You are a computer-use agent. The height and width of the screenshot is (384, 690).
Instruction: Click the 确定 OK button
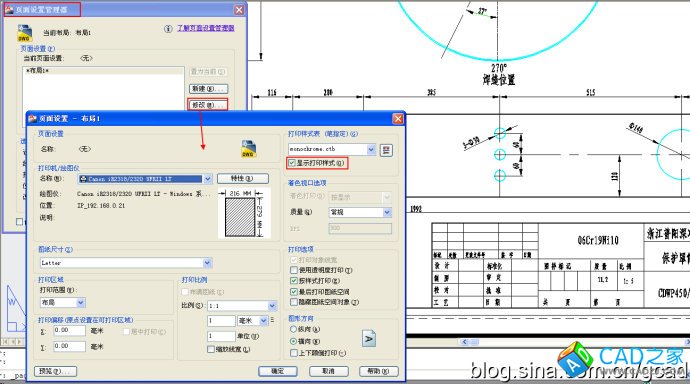click(x=278, y=371)
